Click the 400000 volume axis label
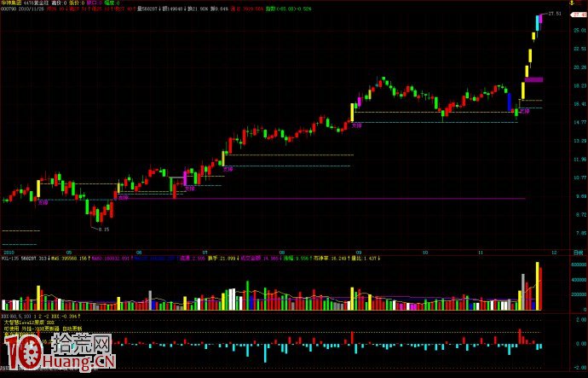This screenshot has width=588, height=378. coord(579,280)
